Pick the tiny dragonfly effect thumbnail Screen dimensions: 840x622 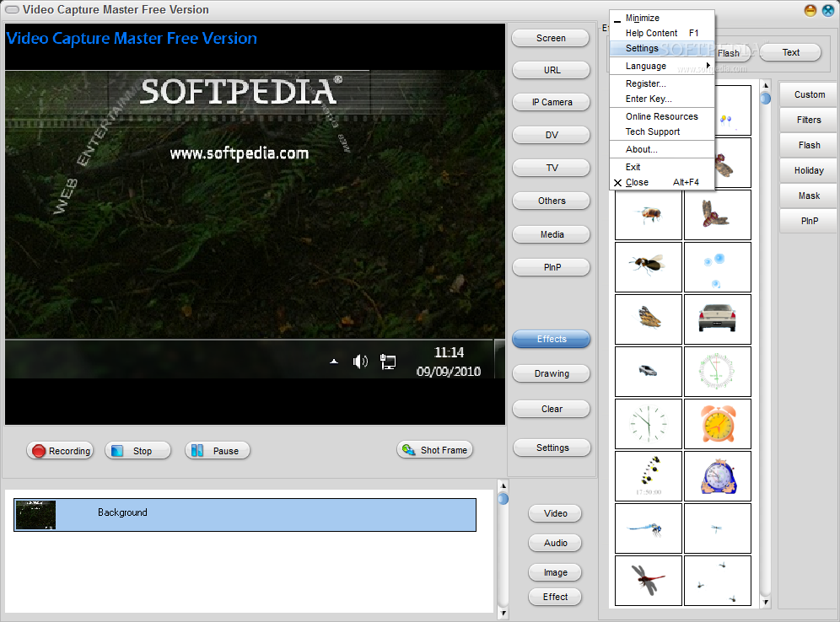click(718, 528)
